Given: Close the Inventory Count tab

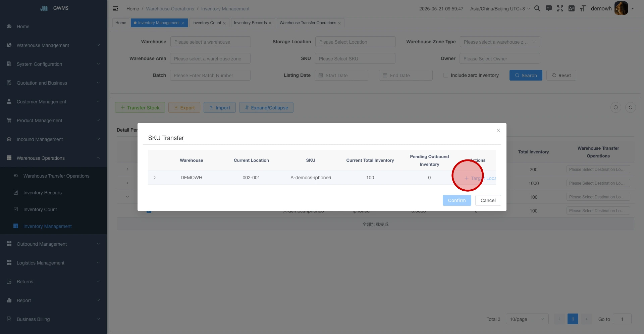Looking at the screenshot, I should coord(224,23).
